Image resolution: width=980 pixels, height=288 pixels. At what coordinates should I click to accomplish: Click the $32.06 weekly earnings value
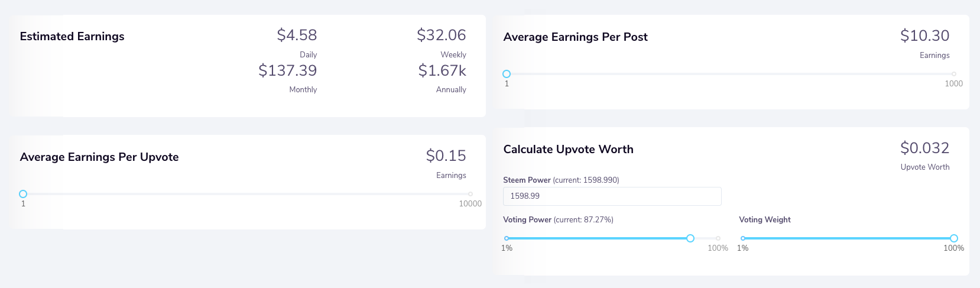click(x=442, y=35)
